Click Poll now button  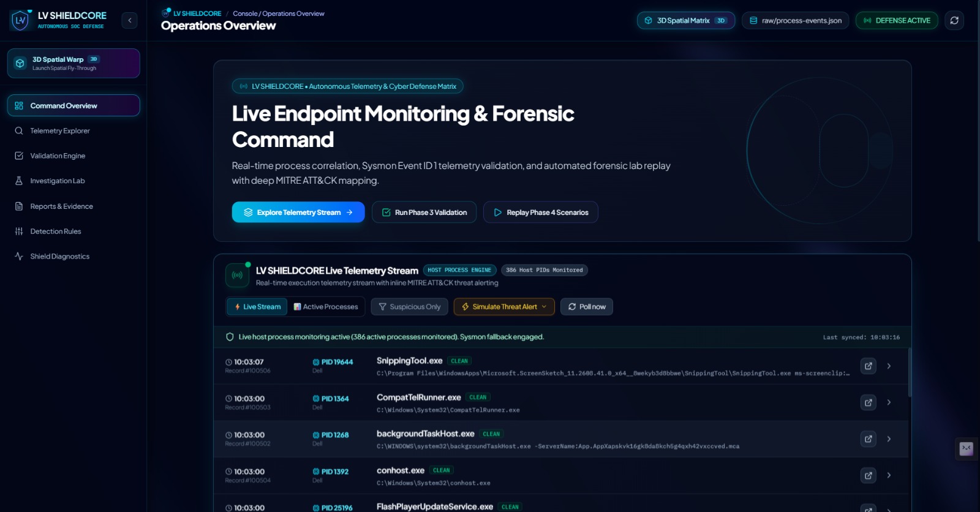coord(587,306)
